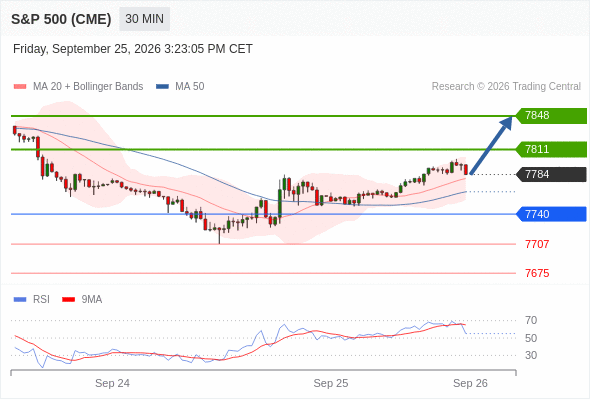This screenshot has height=400, width=590.
Task: Click the black 7784 current price tag
Action: 551,175
